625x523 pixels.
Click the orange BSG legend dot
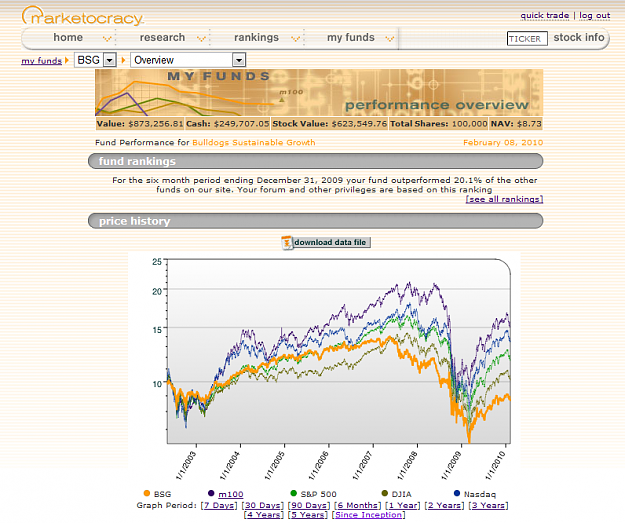tap(147, 494)
